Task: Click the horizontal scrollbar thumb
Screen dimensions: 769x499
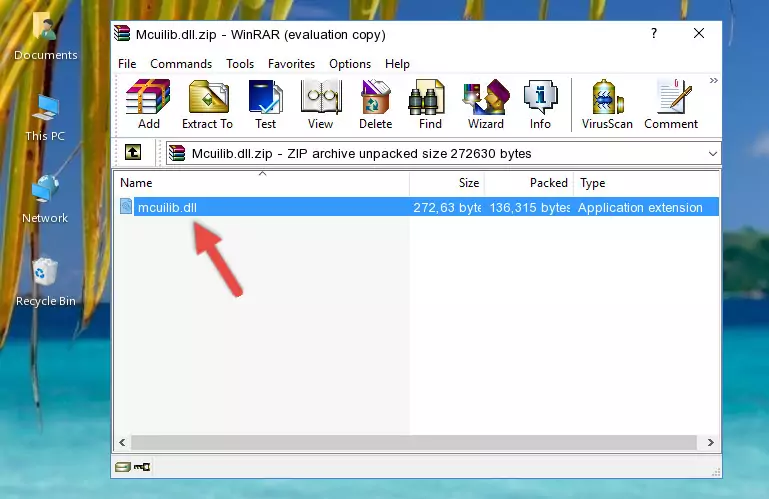Action: point(413,443)
